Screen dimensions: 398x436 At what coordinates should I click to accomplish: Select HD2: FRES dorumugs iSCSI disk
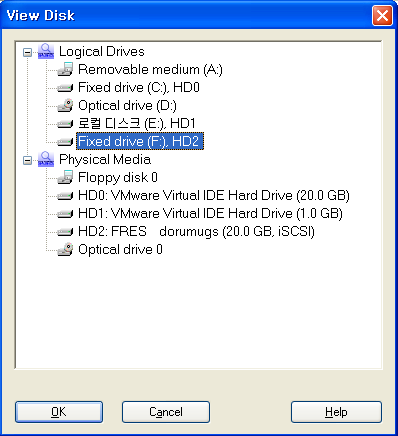[196, 232]
